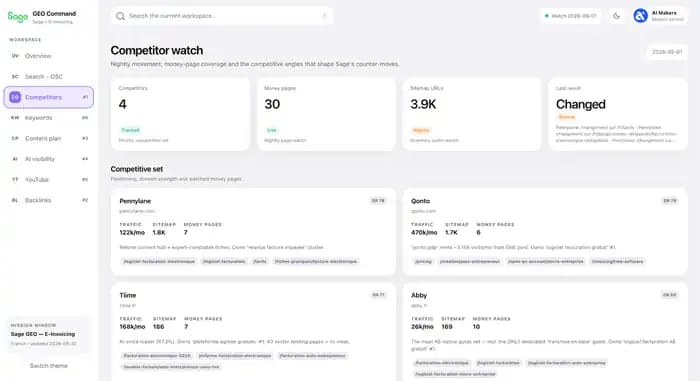Click the DR badge on Qonto card
Image resolution: width=700 pixels, height=381 pixels.
coord(670,201)
